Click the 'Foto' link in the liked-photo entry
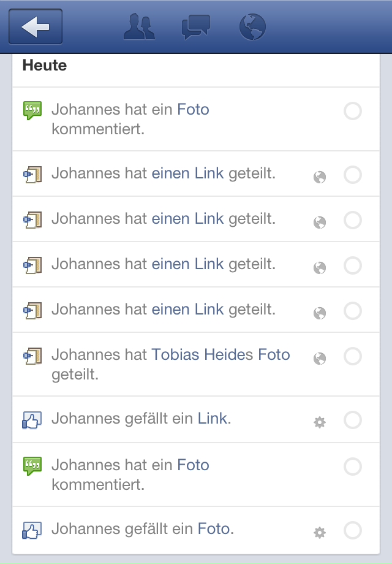The width and height of the screenshot is (392, 564). point(214,528)
